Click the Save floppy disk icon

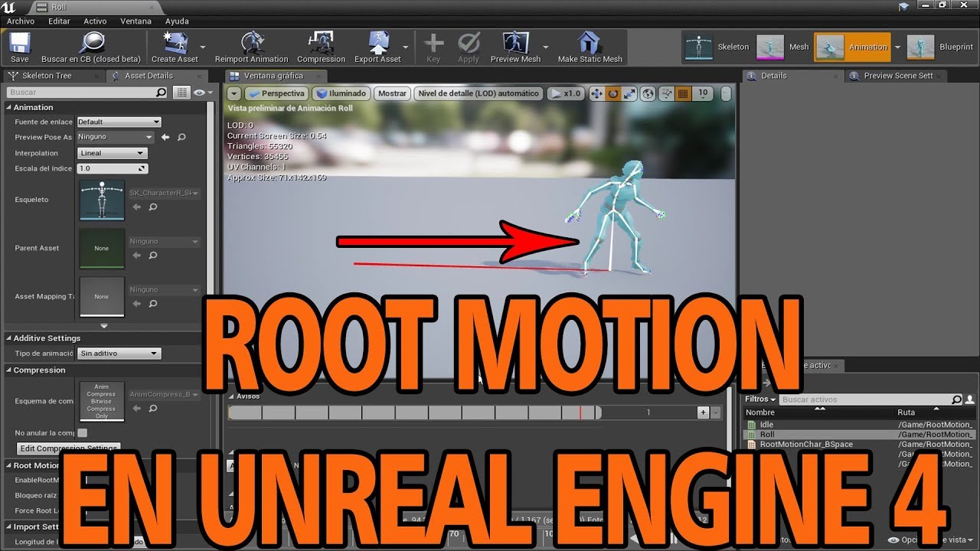(20, 43)
